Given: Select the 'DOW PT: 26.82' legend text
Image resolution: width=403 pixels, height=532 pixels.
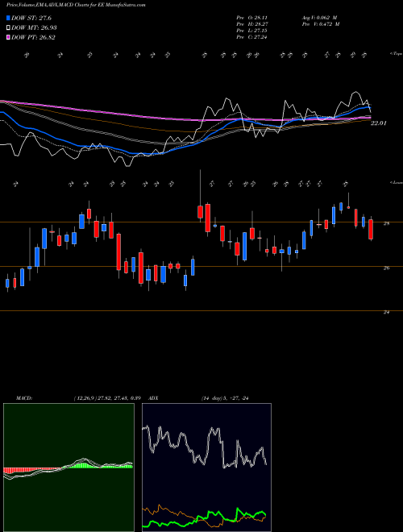Looking at the screenshot, I should [33, 37].
